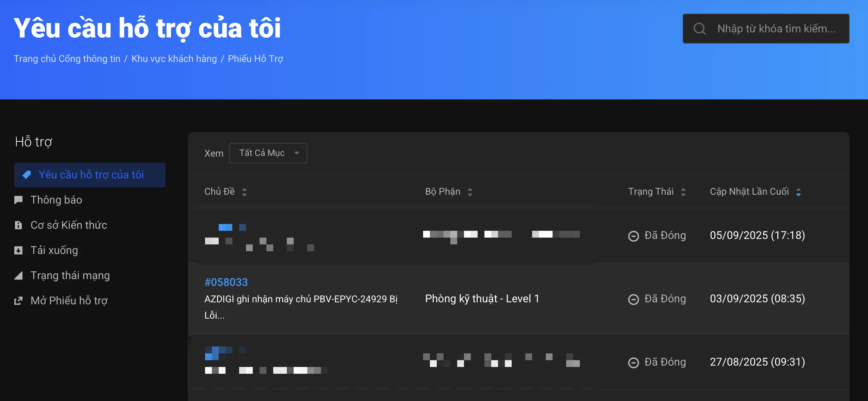This screenshot has height=401, width=868.
Task: Click date 05/09/2025 (17:18)
Action: (758, 235)
